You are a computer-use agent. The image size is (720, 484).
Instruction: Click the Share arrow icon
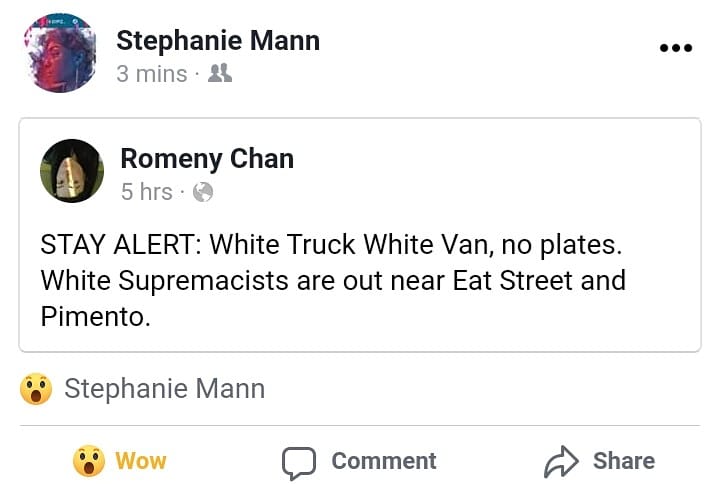point(561,461)
